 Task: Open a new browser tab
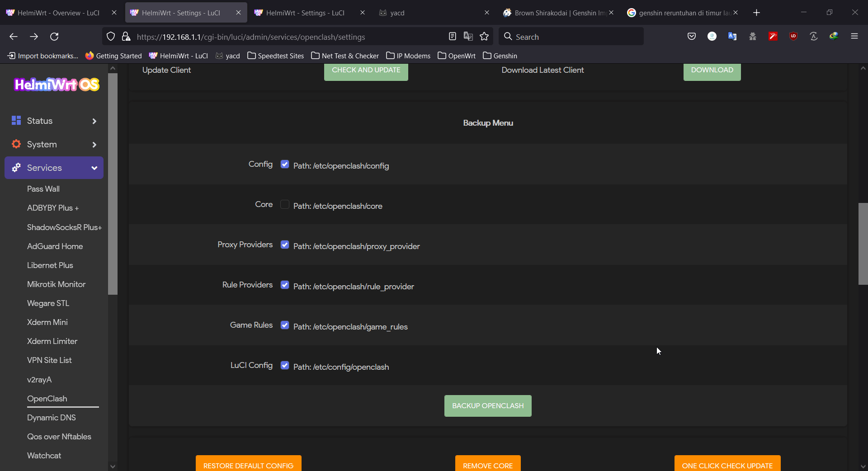757,13
